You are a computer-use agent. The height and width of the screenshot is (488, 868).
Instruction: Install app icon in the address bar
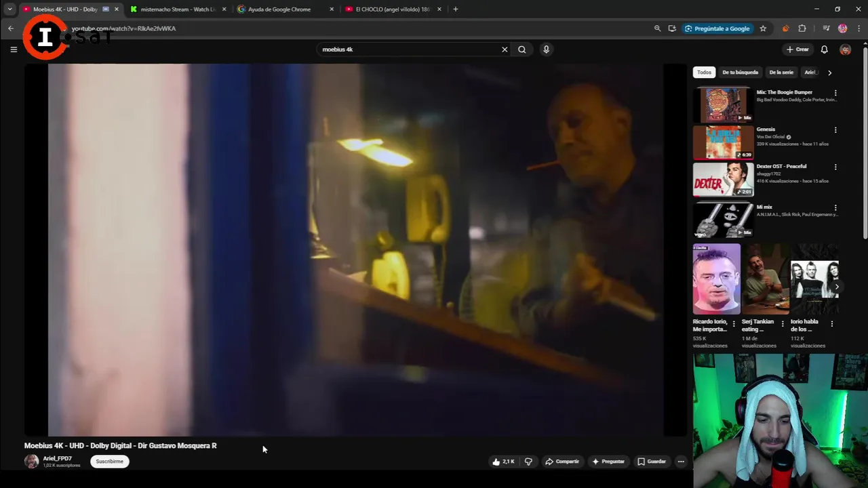672,28
